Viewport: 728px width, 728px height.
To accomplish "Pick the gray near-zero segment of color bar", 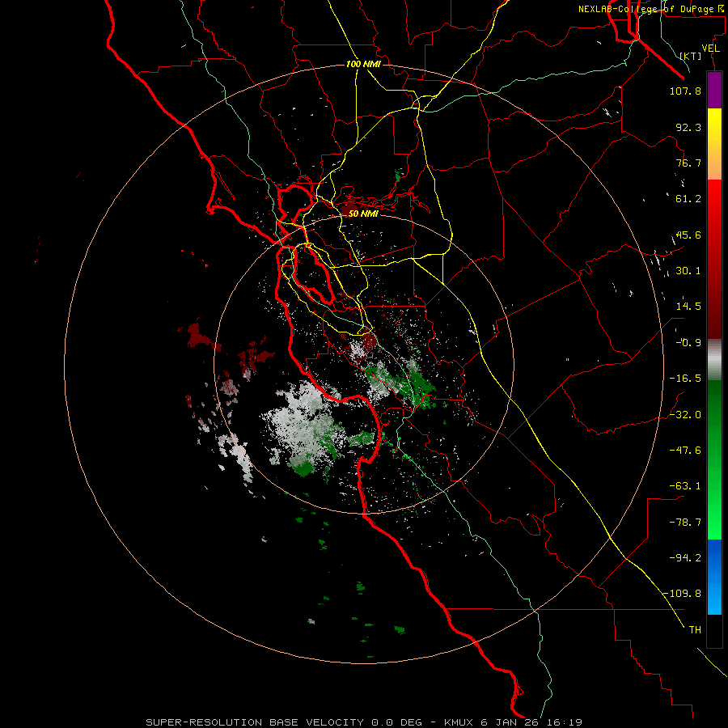I will pos(714,360).
